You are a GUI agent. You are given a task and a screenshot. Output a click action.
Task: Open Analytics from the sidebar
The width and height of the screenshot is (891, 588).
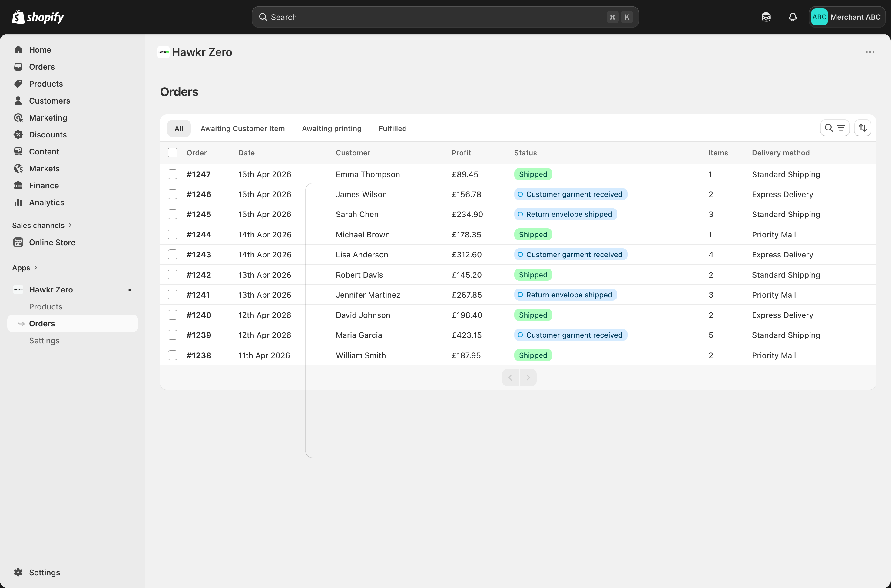[46, 203]
